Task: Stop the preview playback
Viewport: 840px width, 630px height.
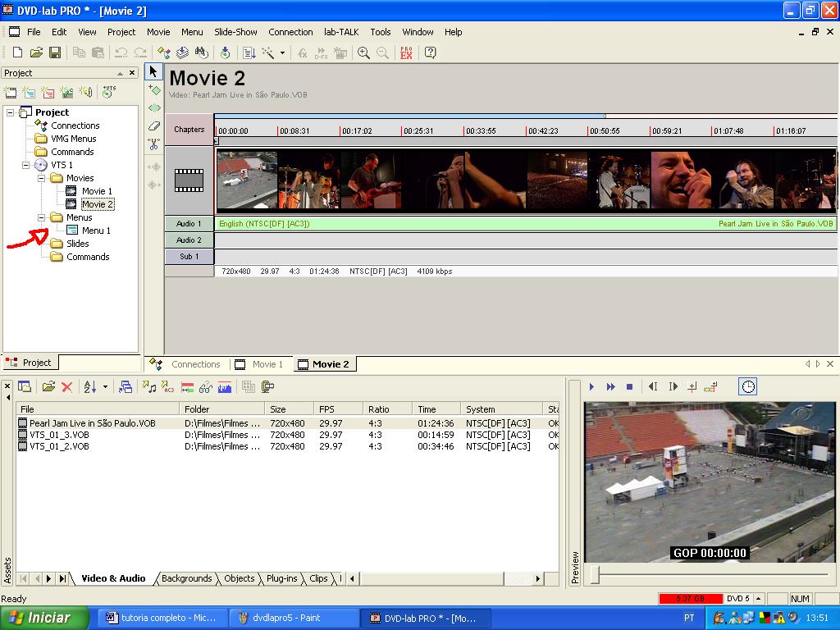Action: tap(630, 387)
